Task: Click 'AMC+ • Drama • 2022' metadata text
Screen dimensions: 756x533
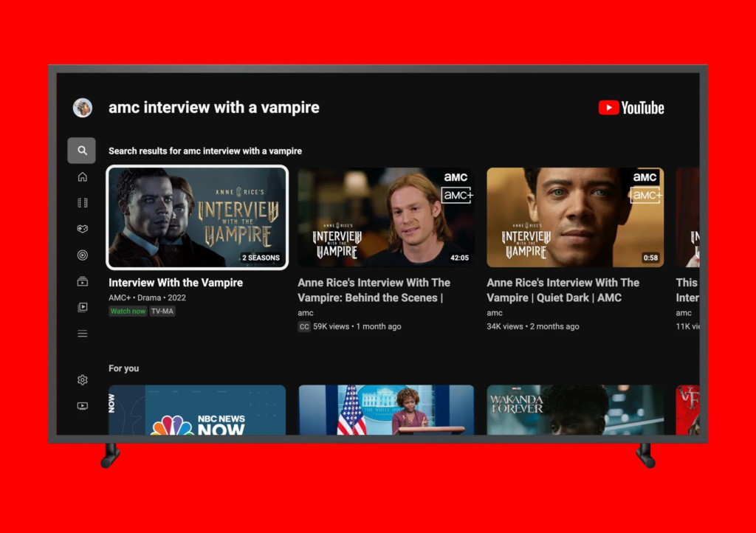Action: pos(147,298)
